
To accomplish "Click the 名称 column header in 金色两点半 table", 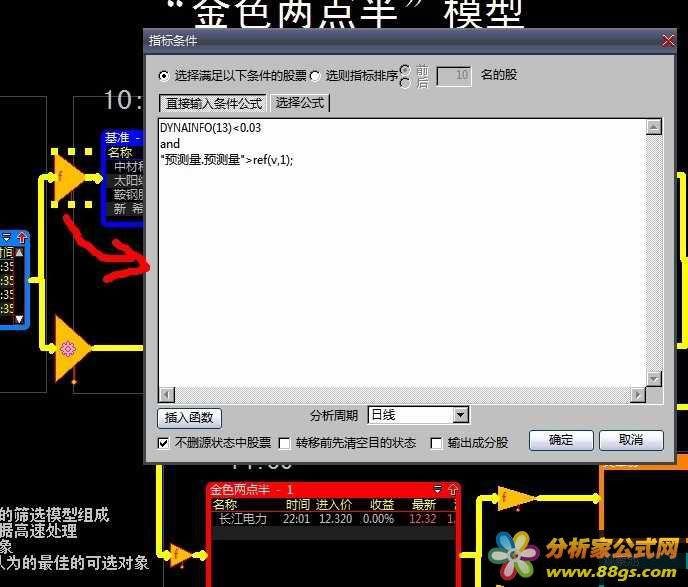I will pos(225,505).
